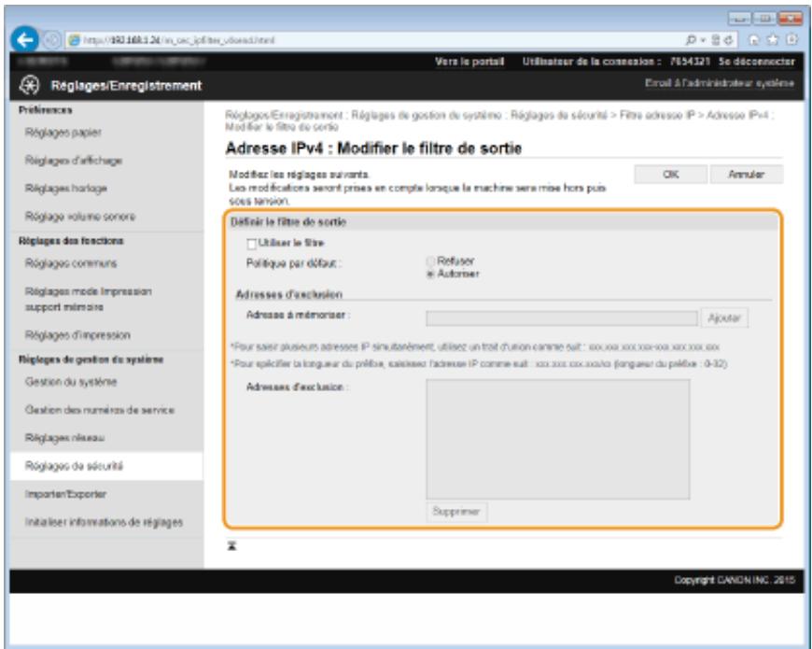This screenshot has height=649, width=812.
Task: Click the OK button
Action: 671,175
